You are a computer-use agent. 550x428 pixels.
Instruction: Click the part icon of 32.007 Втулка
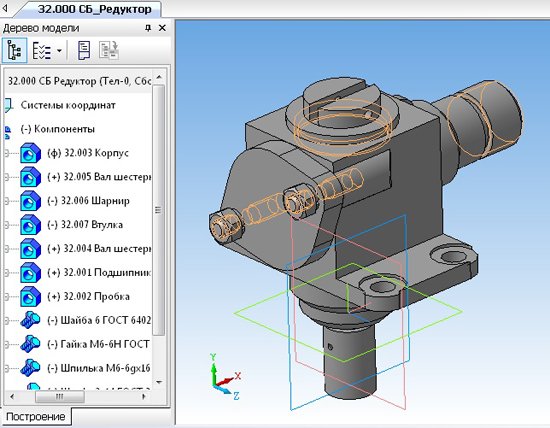click(30, 225)
